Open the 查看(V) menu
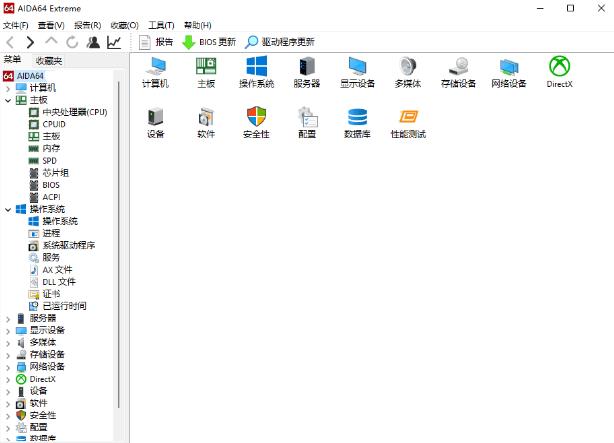Image resolution: width=614 pixels, height=443 pixels. point(51,25)
